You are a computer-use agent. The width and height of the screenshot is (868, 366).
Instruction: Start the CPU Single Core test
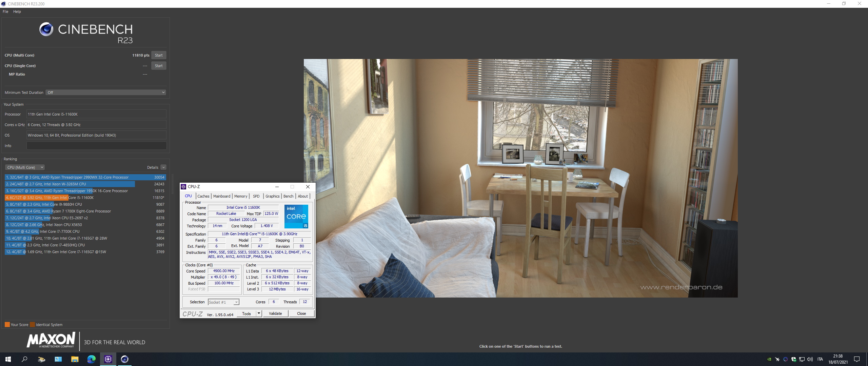pos(159,66)
